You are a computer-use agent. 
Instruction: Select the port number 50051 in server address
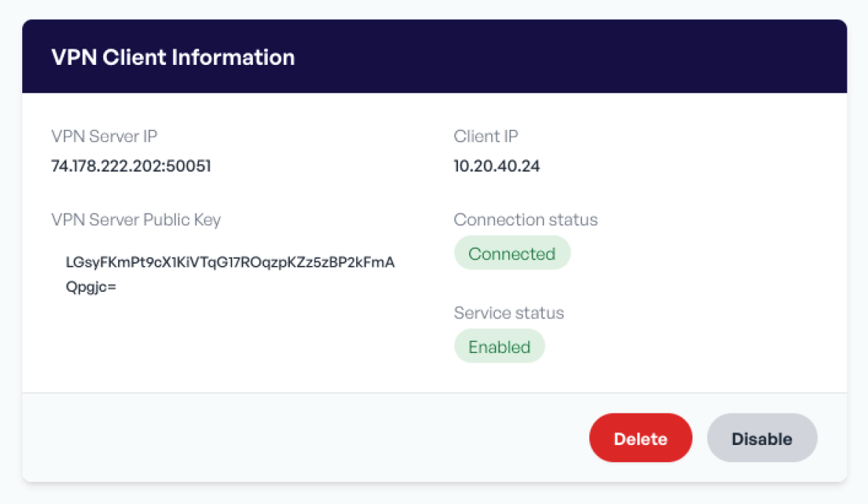coord(187,166)
